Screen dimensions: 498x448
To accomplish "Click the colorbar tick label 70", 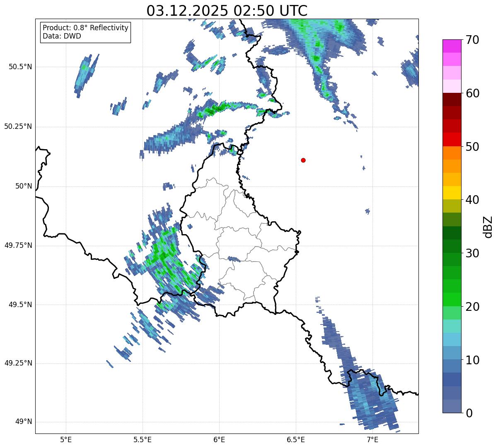I will click(472, 40).
